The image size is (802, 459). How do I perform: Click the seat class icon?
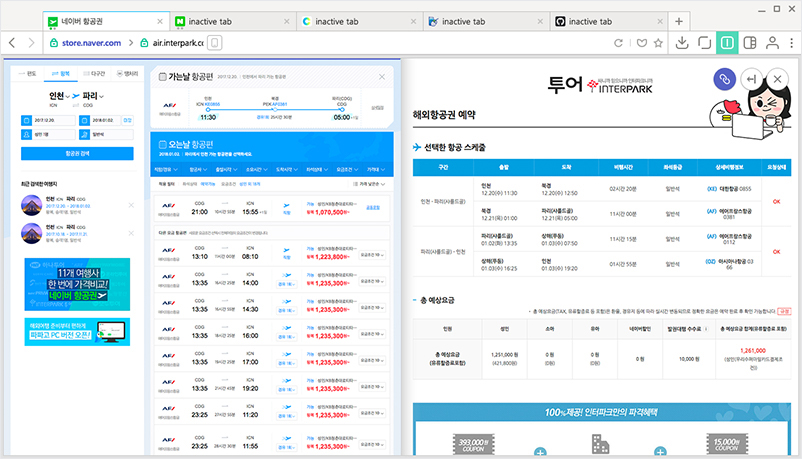(84, 134)
